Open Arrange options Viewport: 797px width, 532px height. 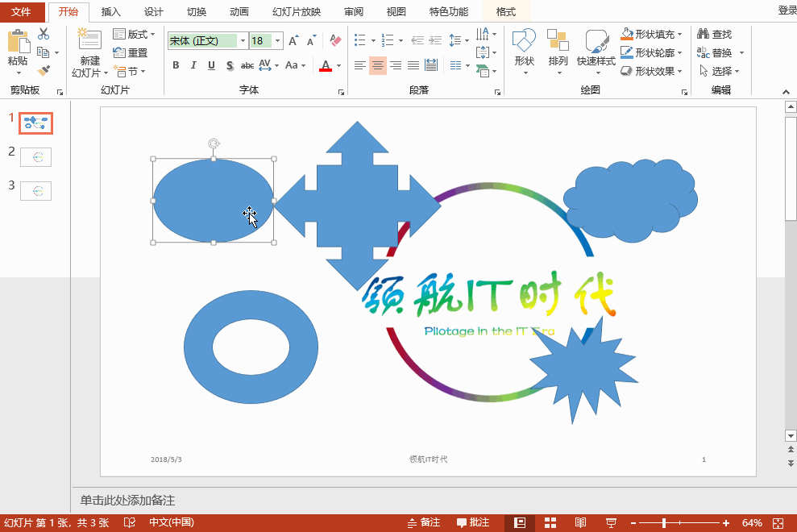pos(558,52)
